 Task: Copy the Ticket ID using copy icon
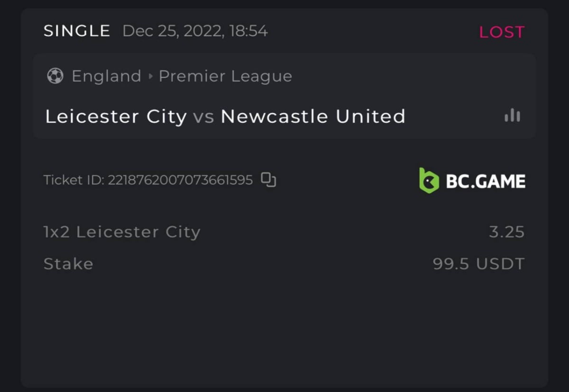268,180
